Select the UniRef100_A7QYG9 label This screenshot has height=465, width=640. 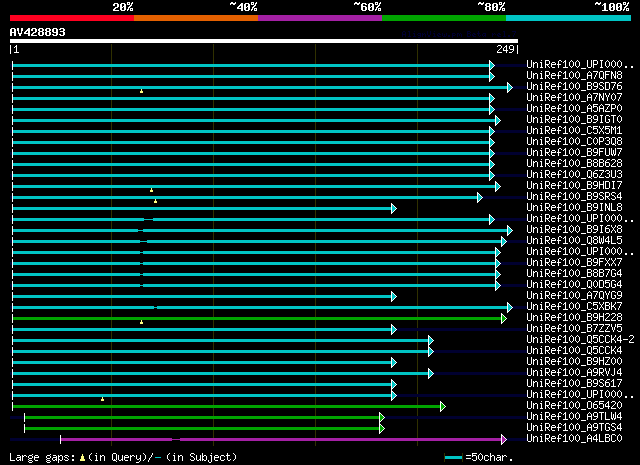point(574,296)
